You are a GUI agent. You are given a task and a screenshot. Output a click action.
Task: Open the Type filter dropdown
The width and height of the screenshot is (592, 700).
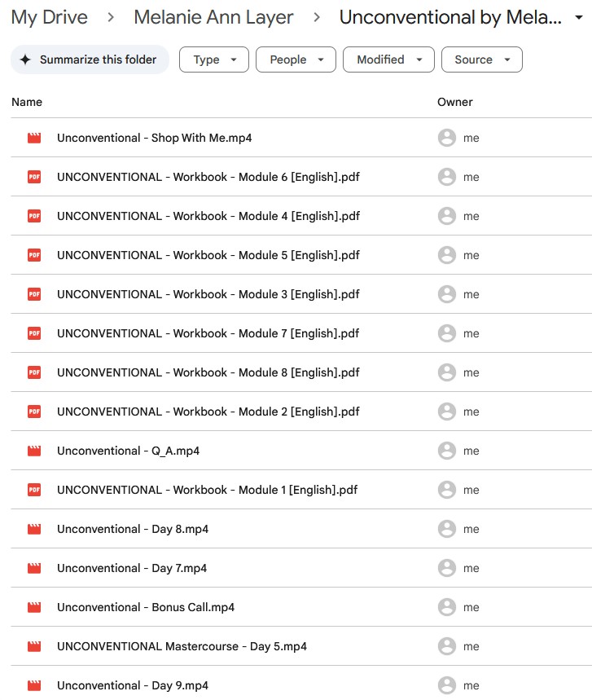pyautogui.click(x=213, y=59)
